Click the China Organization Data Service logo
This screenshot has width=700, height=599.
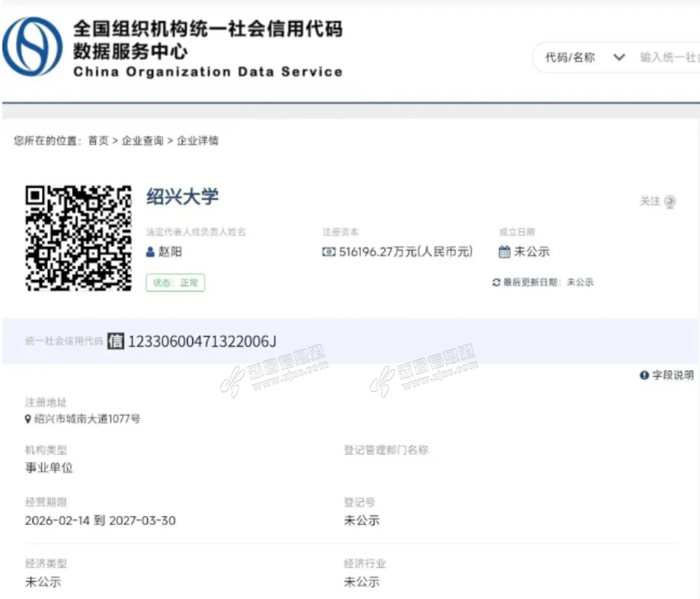(x=32, y=47)
